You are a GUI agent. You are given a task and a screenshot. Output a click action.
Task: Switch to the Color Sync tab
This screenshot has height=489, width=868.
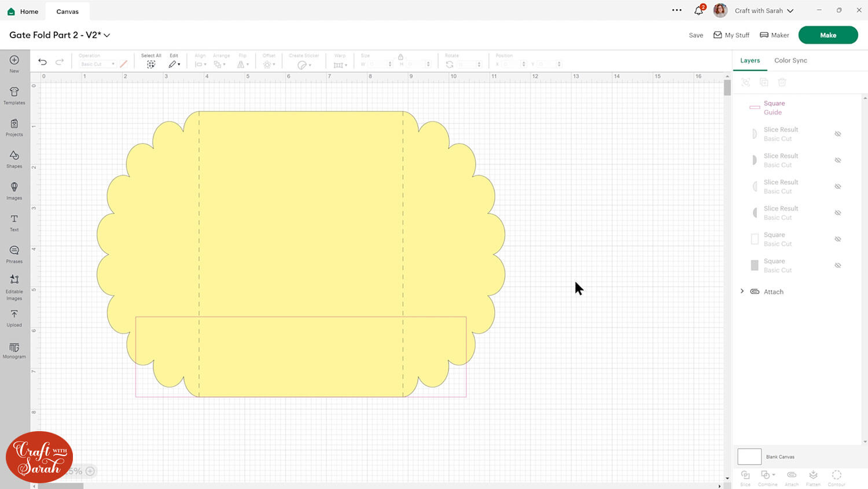pyautogui.click(x=790, y=60)
